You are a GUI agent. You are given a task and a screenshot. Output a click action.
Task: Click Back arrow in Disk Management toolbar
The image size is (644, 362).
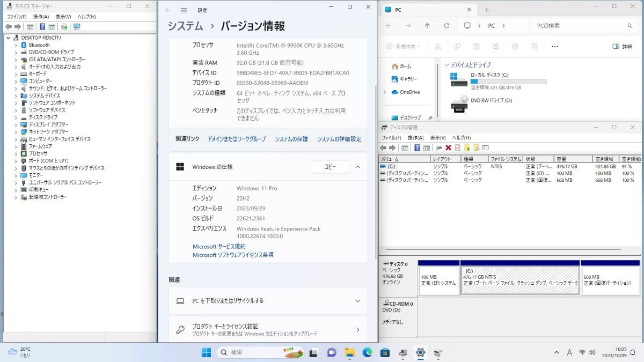point(383,147)
